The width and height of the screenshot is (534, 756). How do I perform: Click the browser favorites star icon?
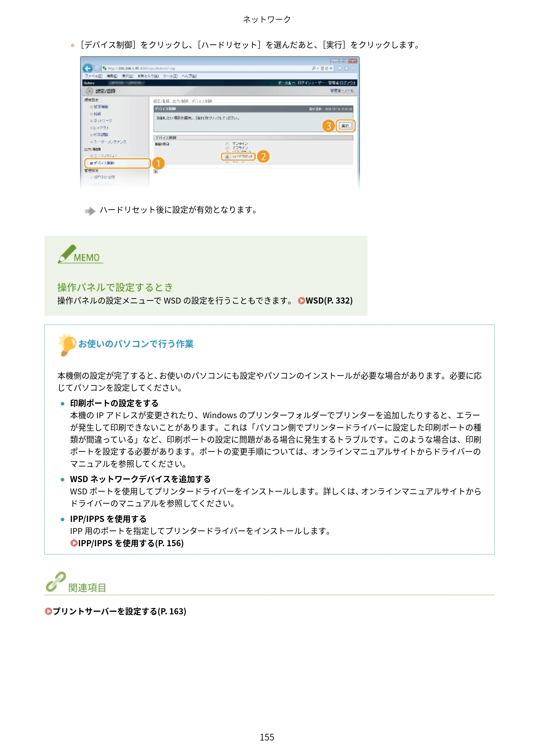[346, 68]
